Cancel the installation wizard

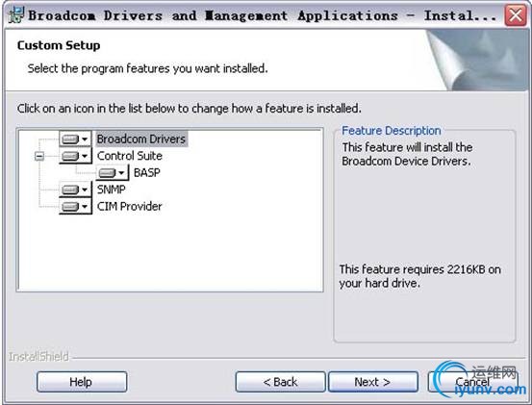pyautogui.click(x=472, y=382)
